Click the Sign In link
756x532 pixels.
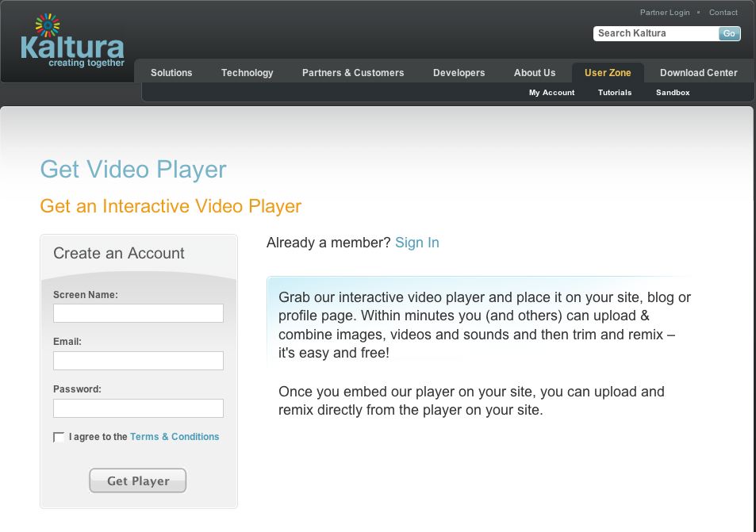pyautogui.click(x=417, y=243)
